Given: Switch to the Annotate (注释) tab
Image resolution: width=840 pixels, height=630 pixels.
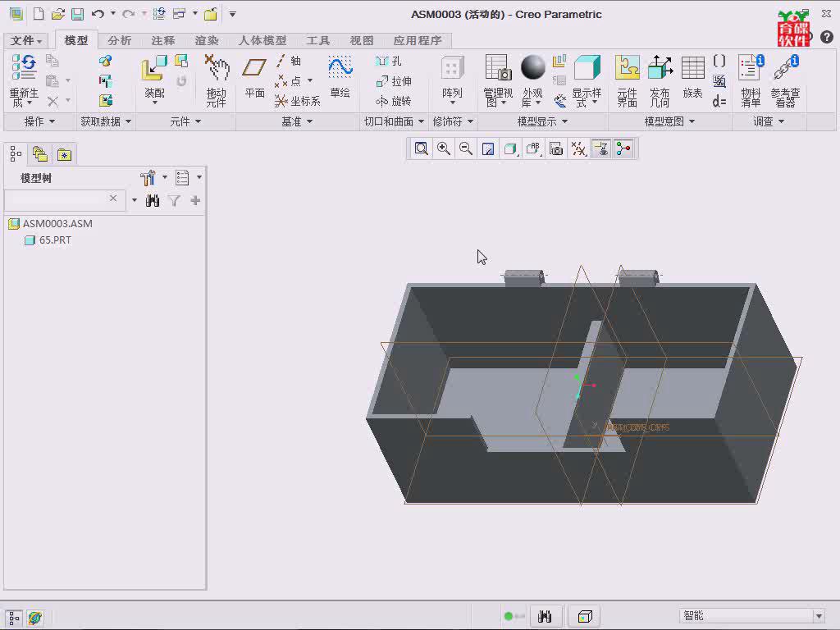Looking at the screenshot, I should [163, 40].
